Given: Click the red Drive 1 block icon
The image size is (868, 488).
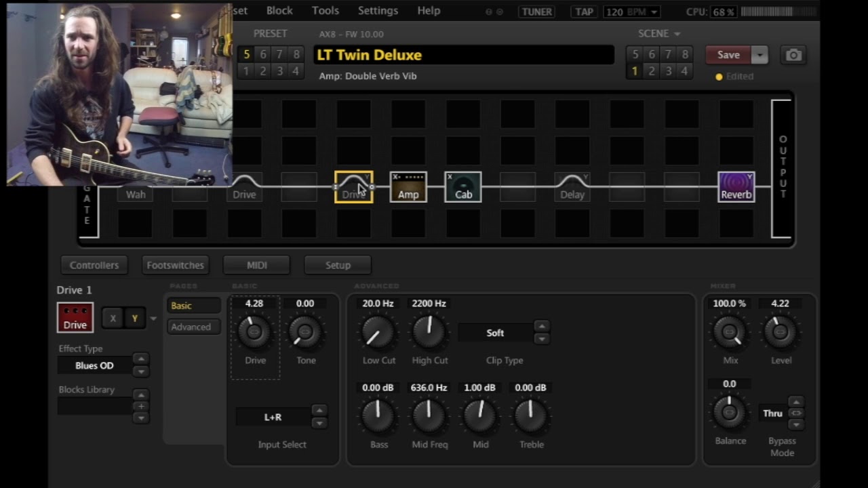Looking at the screenshot, I should pyautogui.click(x=75, y=317).
